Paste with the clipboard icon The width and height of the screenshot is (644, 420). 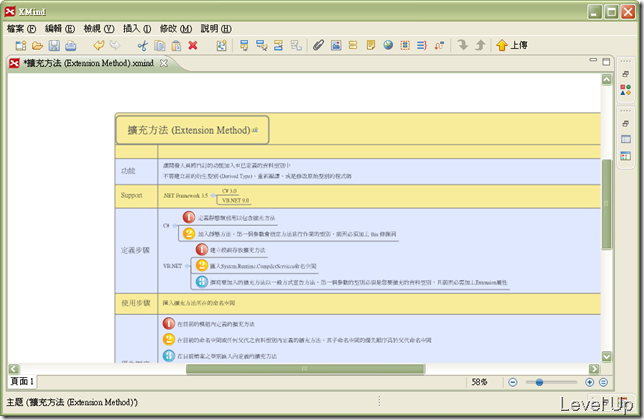pos(176,45)
